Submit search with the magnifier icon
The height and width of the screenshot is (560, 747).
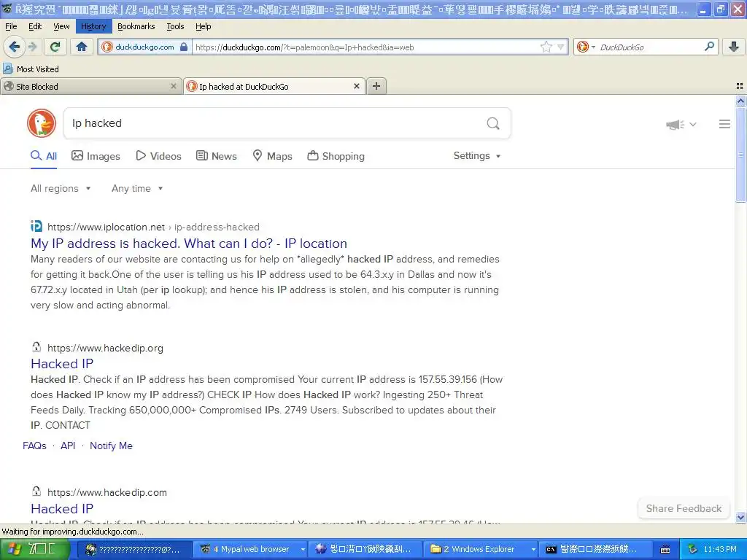click(x=493, y=123)
